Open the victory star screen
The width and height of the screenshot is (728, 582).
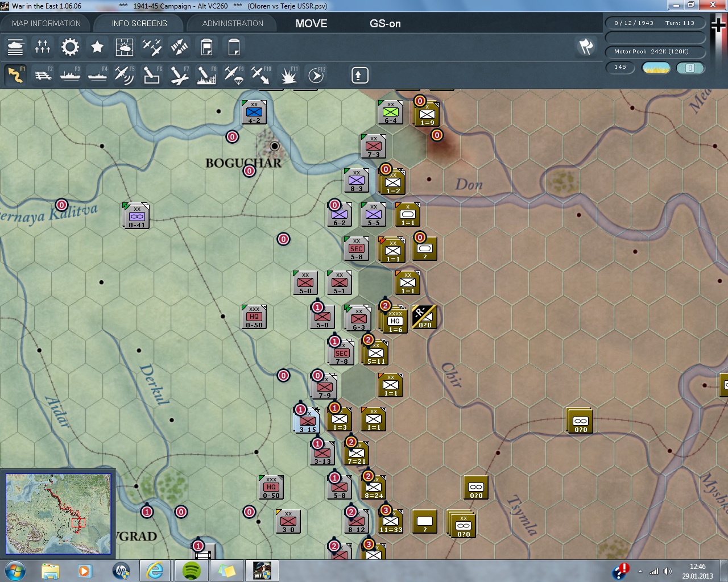coord(97,47)
